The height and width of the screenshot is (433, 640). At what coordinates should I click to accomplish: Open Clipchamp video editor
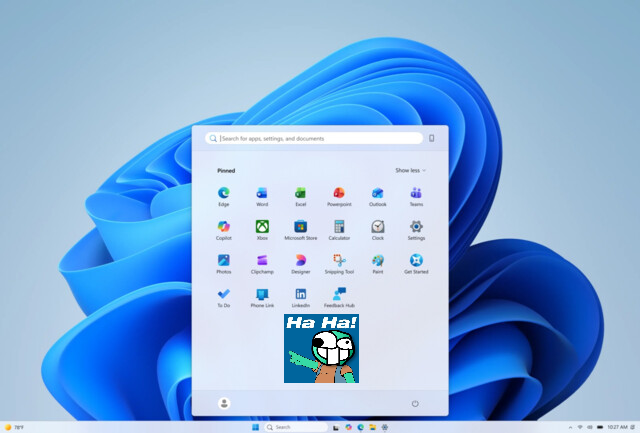(262, 264)
